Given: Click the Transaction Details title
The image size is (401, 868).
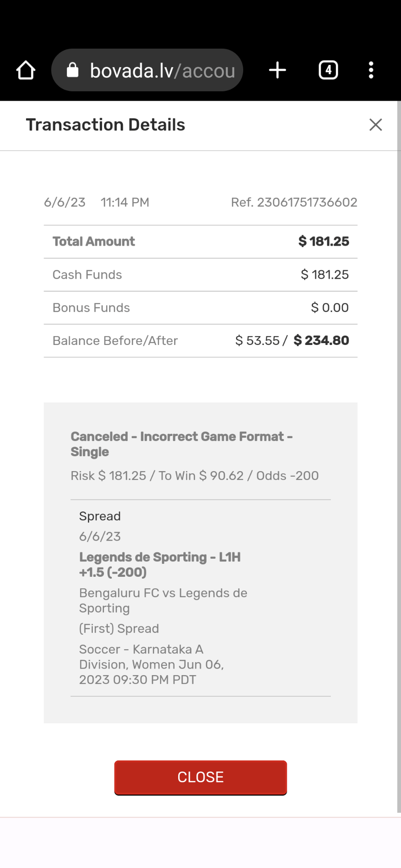Looking at the screenshot, I should (x=105, y=125).
